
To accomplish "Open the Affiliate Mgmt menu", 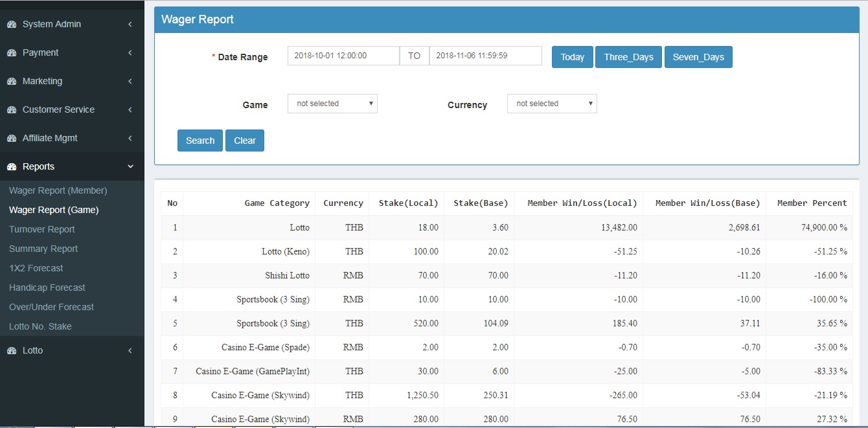I will pos(72,138).
